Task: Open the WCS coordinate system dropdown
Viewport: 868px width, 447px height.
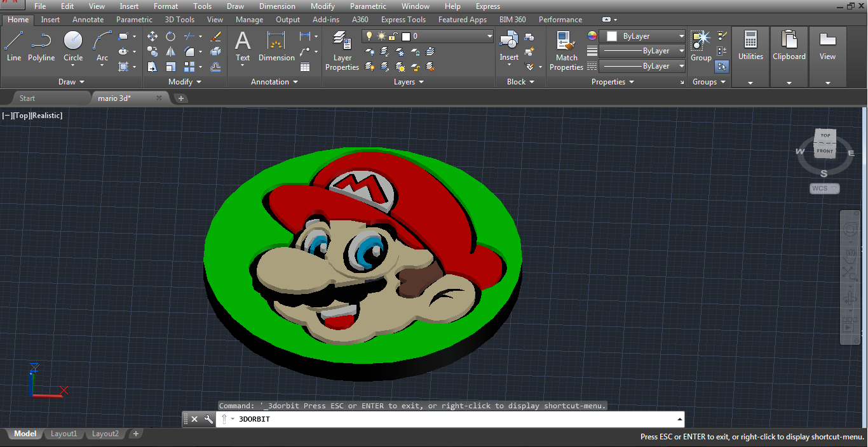Action: [824, 188]
